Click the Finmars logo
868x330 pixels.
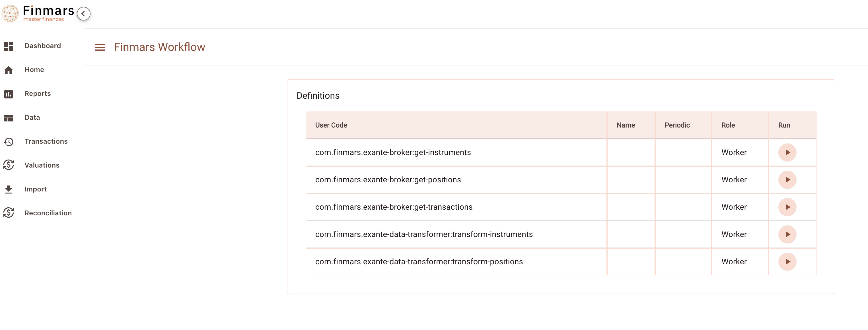tap(38, 13)
